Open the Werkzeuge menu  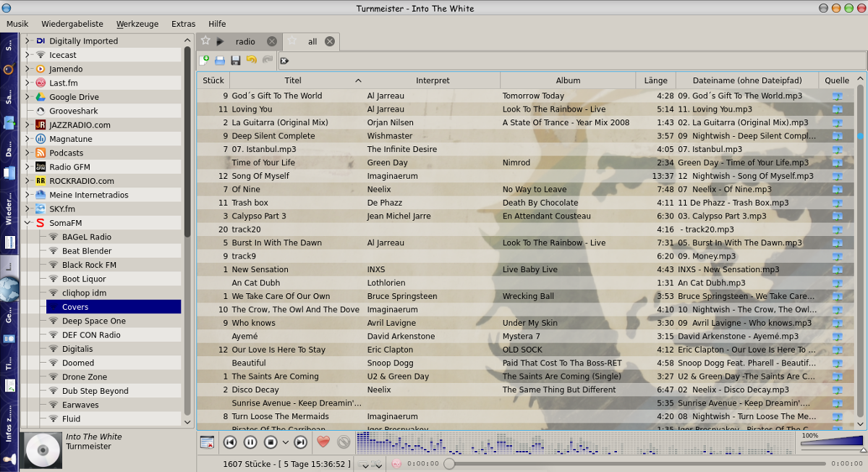coord(137,24)
